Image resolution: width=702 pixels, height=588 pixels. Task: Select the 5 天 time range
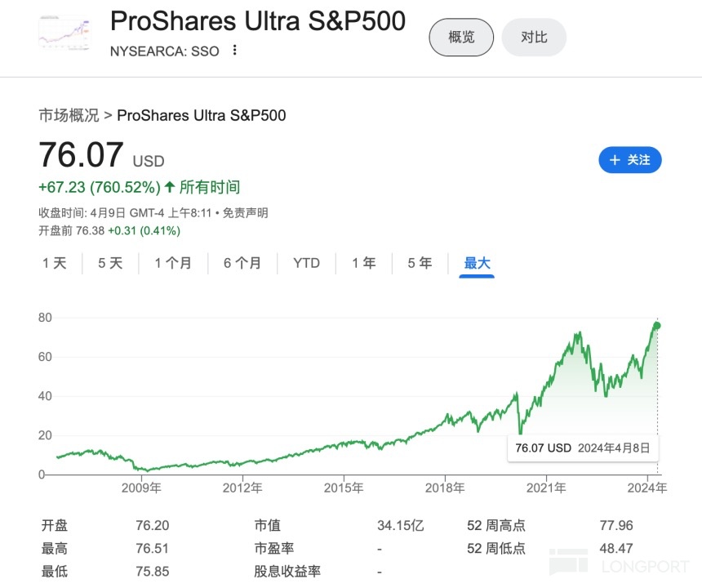[x=110, y=263]
